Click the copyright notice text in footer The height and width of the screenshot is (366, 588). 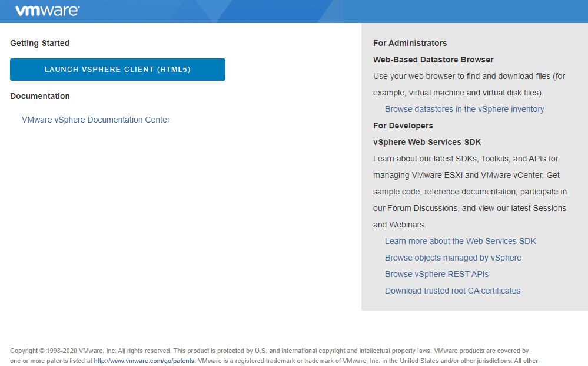click(274, 356)
